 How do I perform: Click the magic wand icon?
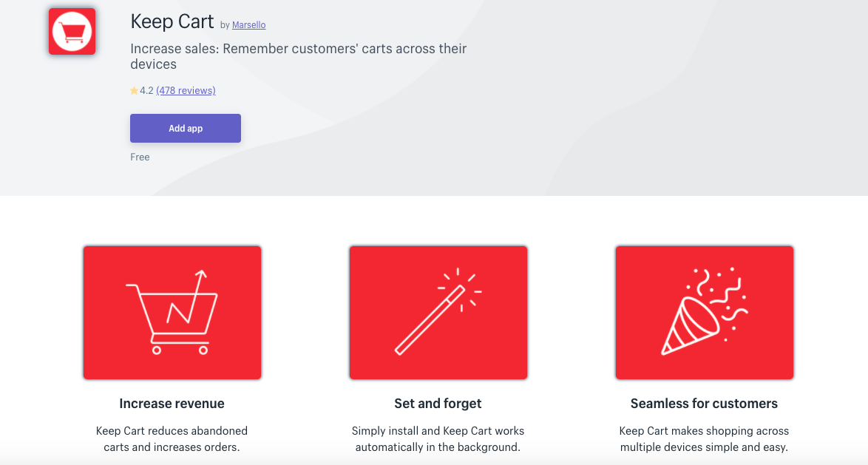[x=438, y=312]
